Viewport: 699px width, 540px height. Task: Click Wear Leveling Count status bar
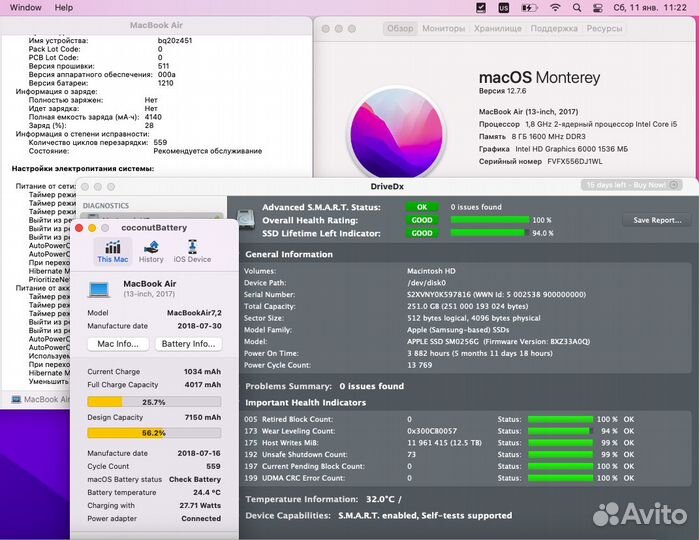click(x=560, y=431)
